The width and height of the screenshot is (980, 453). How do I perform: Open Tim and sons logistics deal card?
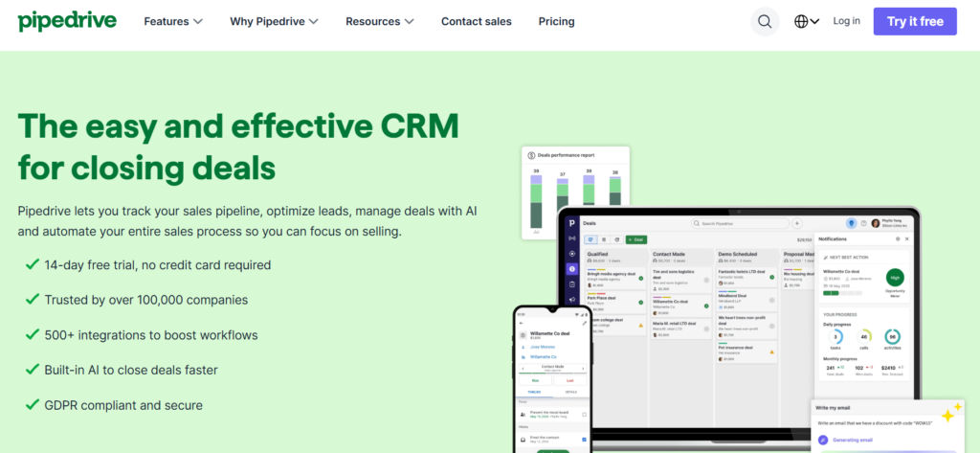click(x=680, y=280)
